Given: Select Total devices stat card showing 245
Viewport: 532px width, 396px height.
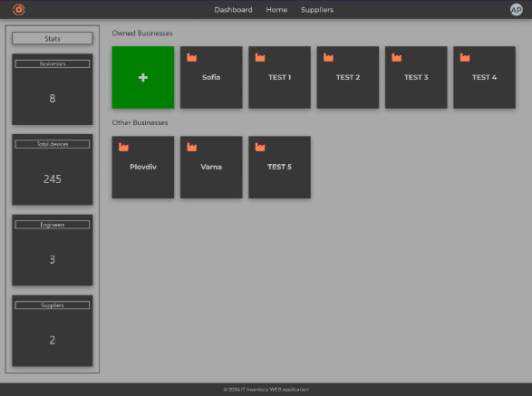Looking at the screenshot, I should click(53, 169).
